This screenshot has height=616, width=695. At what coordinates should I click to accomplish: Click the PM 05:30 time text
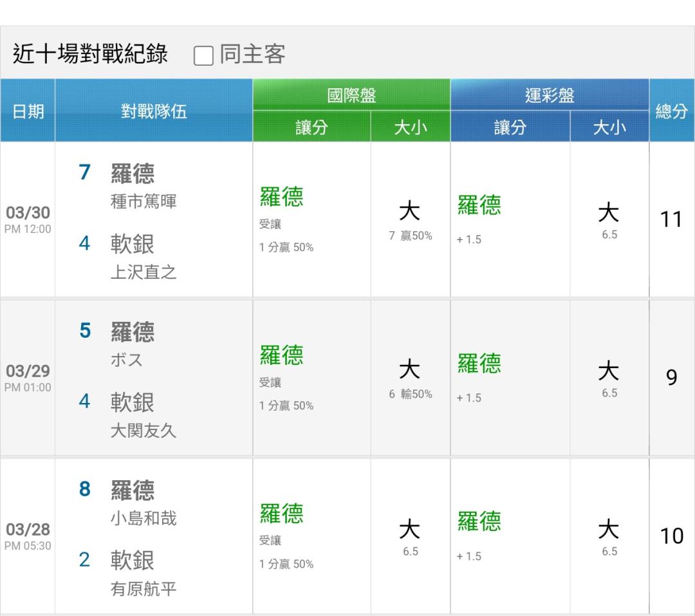click(x=28, y=545)
